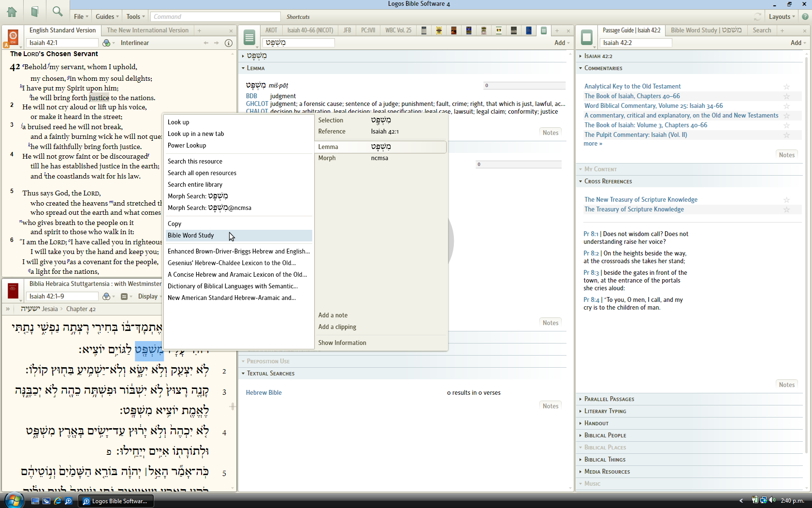Expand the Parallel Passages section

580,399
